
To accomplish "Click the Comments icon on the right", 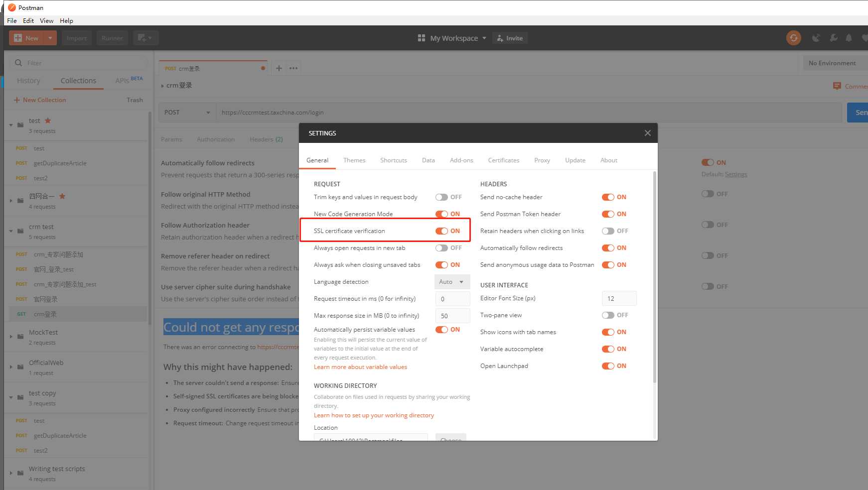I will [837, 86].
